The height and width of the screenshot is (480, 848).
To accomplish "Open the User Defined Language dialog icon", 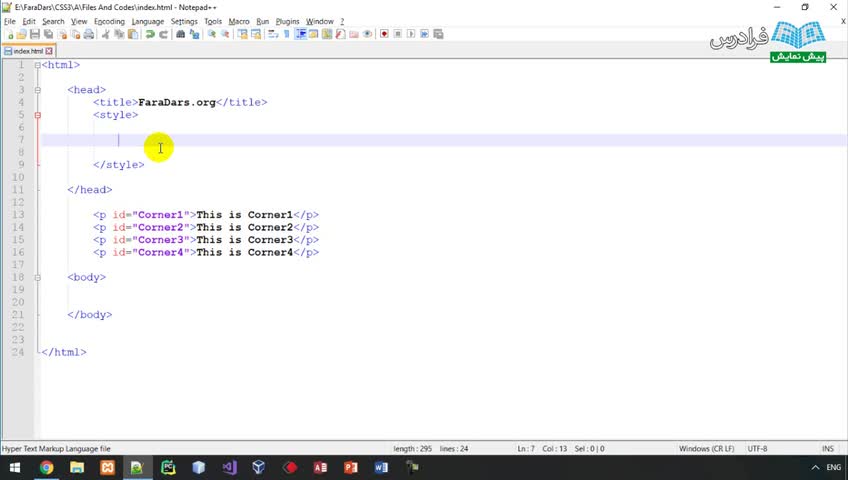I will point(313,34).
